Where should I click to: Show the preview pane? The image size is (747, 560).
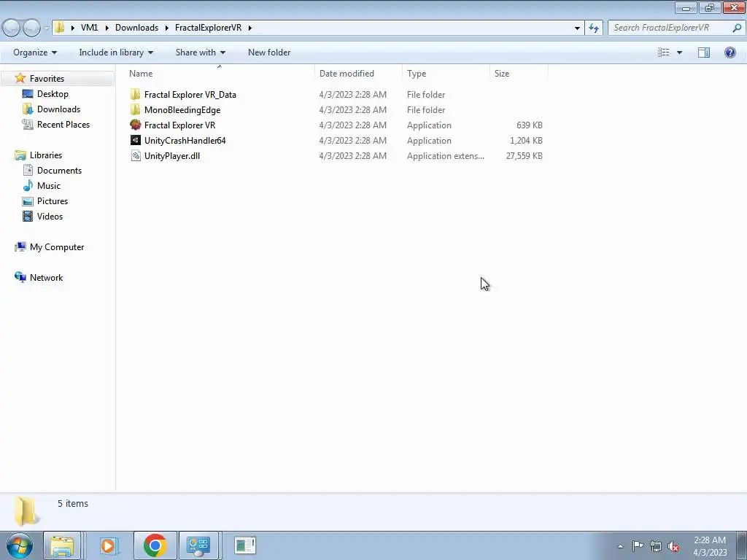(x=704, y=52)
